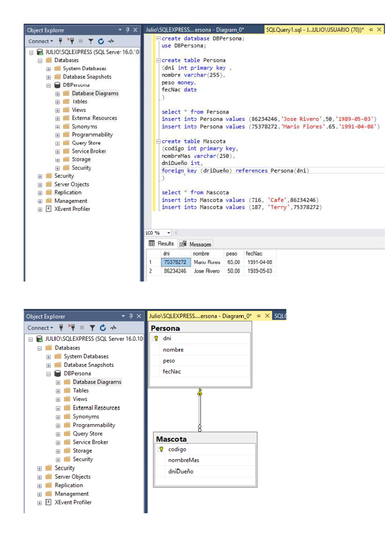Collapse DBPersona node in diagram screenshot
This screenshot has width=392, height=554.
coord(48,374)
